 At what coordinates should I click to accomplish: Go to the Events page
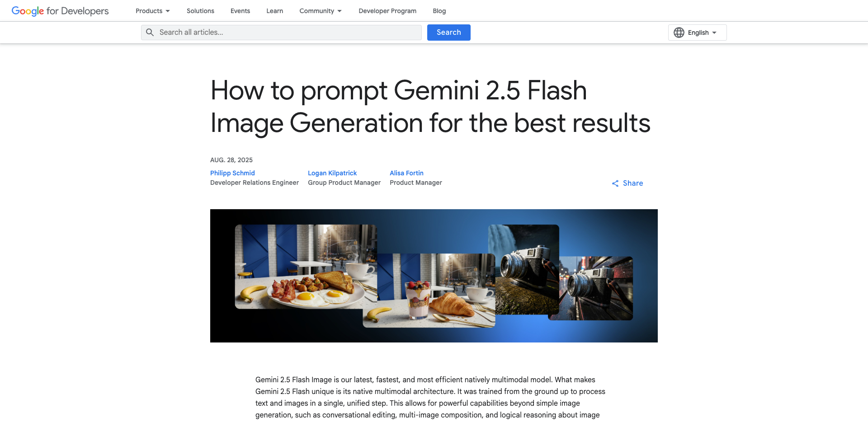pos(240,11)
